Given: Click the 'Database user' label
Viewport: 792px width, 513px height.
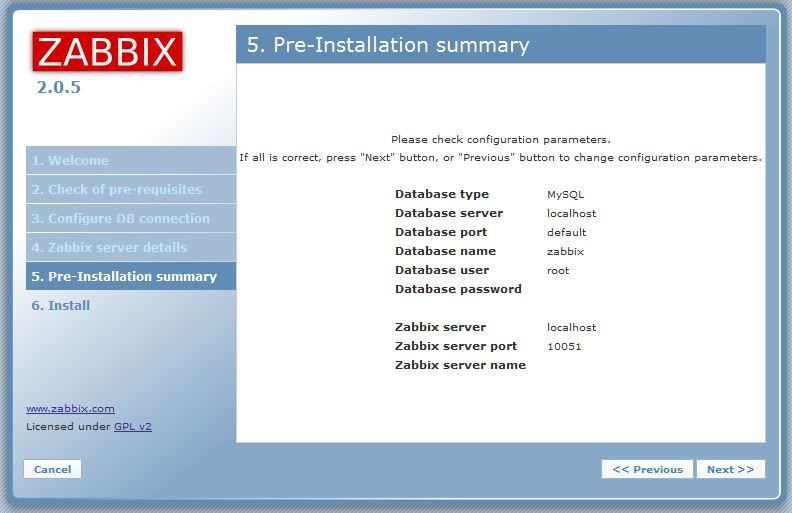Looking at the screenshot, I should click(442, 270).
